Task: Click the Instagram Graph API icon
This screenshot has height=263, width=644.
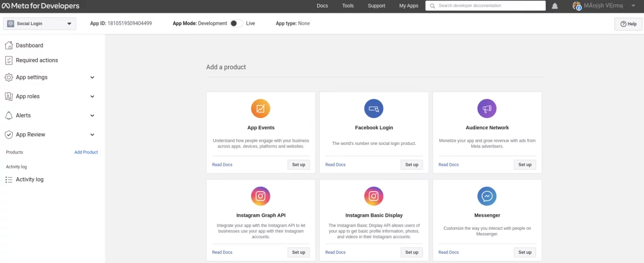Action: [x=261, y=196]
